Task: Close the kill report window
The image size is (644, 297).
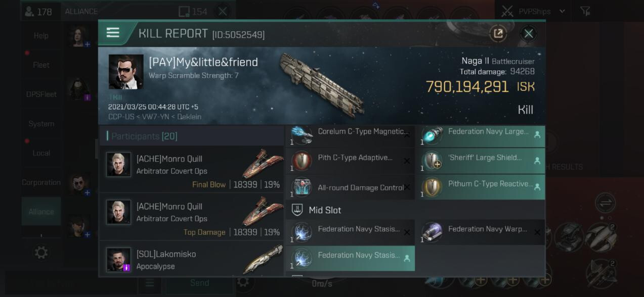Action: pos(528,33)
